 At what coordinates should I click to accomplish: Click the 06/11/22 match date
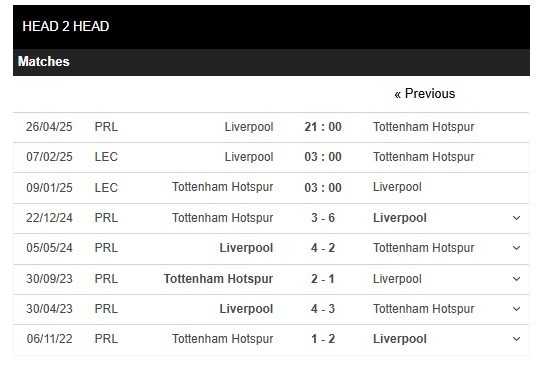[x=50, y=339]
